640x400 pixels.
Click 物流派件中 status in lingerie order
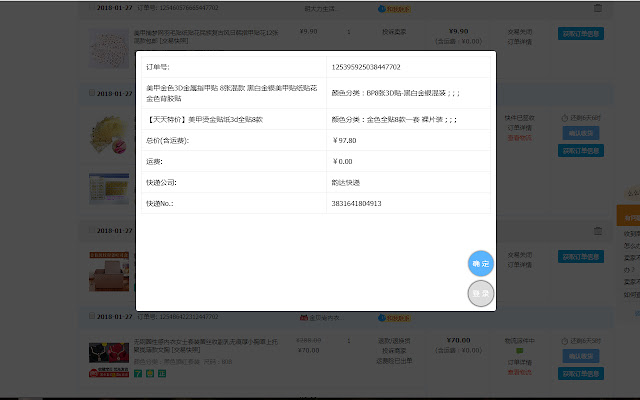point(520,341)
